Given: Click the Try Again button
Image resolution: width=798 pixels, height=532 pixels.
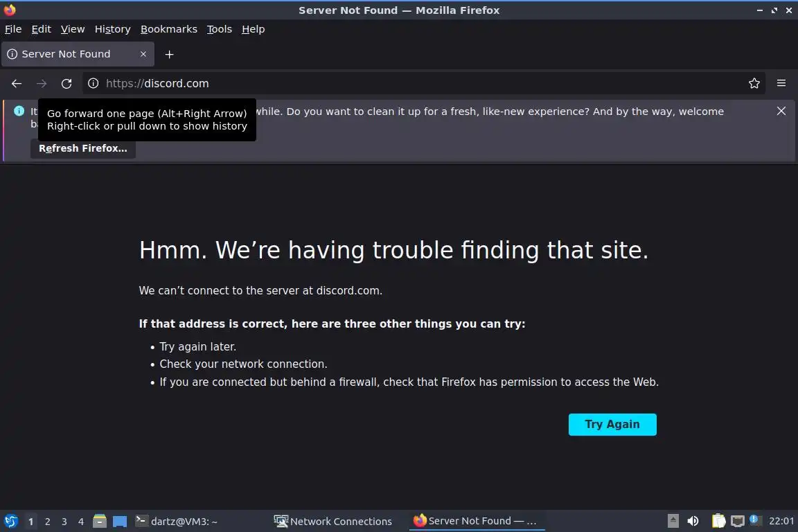Looking at the screenshot, I should pyautogui.click(x=612, y=425).
